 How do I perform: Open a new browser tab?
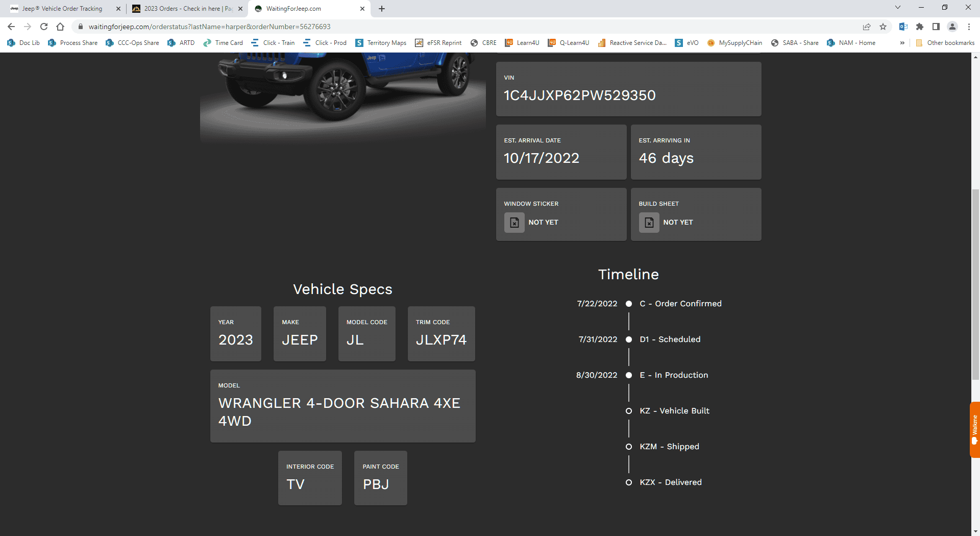382,9
